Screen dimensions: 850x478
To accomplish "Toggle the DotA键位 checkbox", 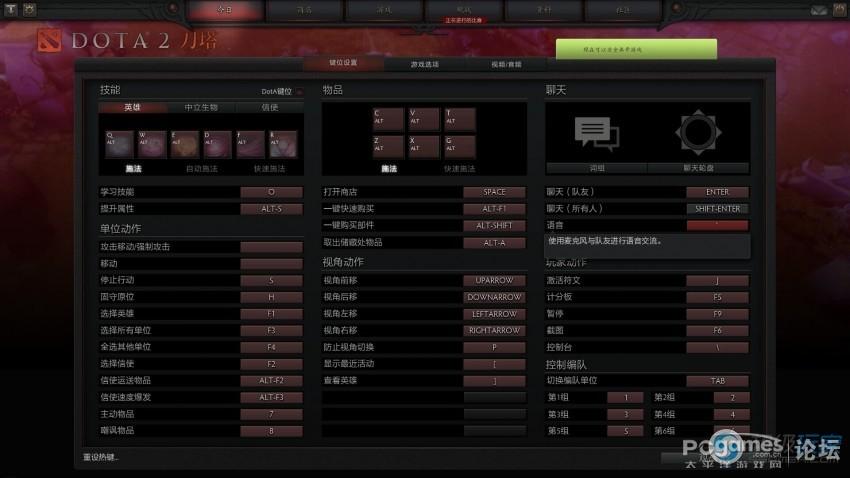I will tap(299, 92).
